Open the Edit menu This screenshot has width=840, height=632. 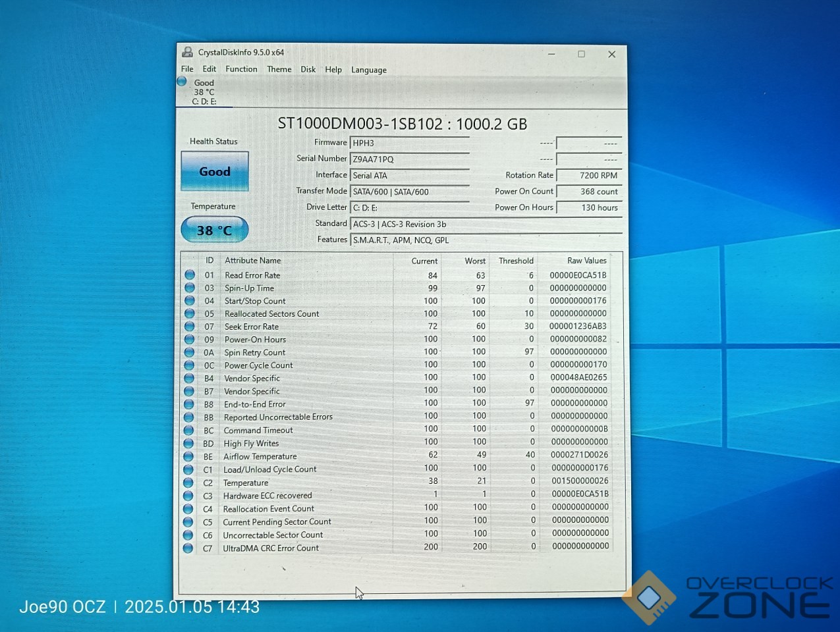210,69
